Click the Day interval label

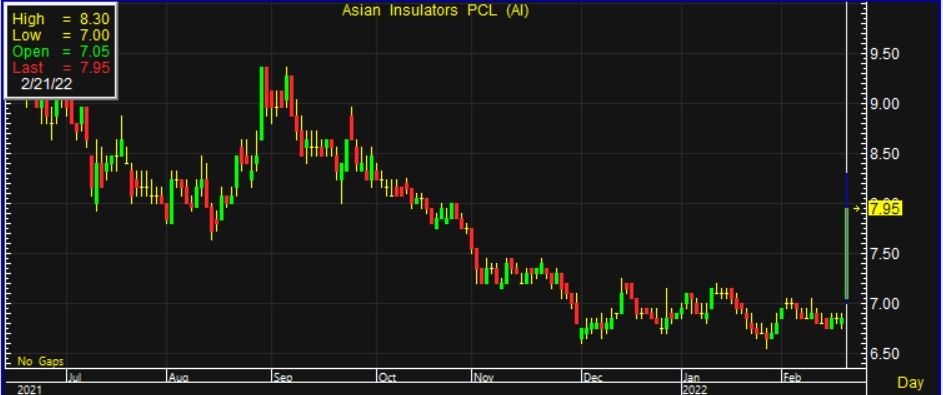pyautogui.click(x=910, y=382)
